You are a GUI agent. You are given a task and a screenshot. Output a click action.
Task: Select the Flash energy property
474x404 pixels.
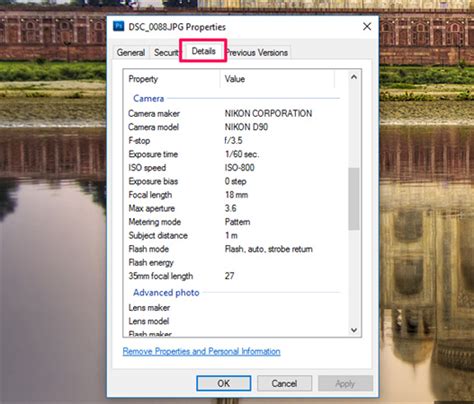[x=151, y=263]
